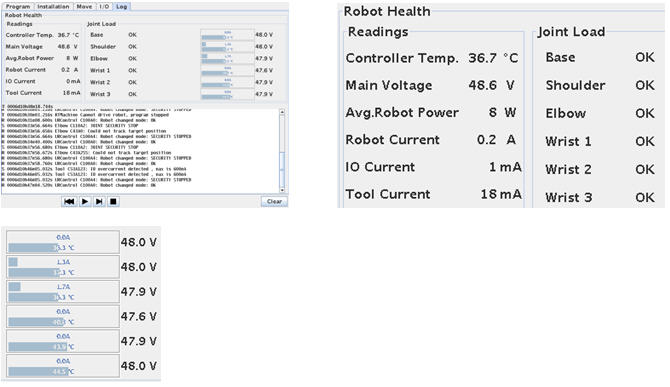Click the enlarged 'Robot Current' label
This screenshot has width=670, height=387.
[x=392, y=140]
